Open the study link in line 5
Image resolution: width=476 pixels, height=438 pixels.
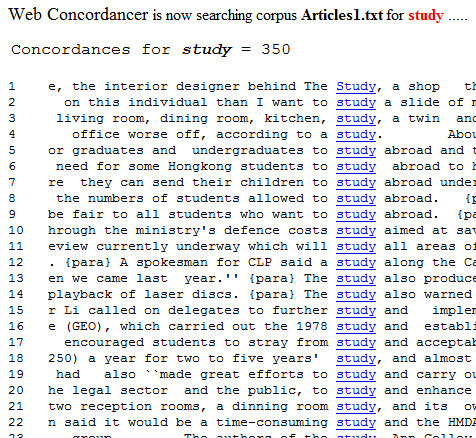tap(356, 151)
